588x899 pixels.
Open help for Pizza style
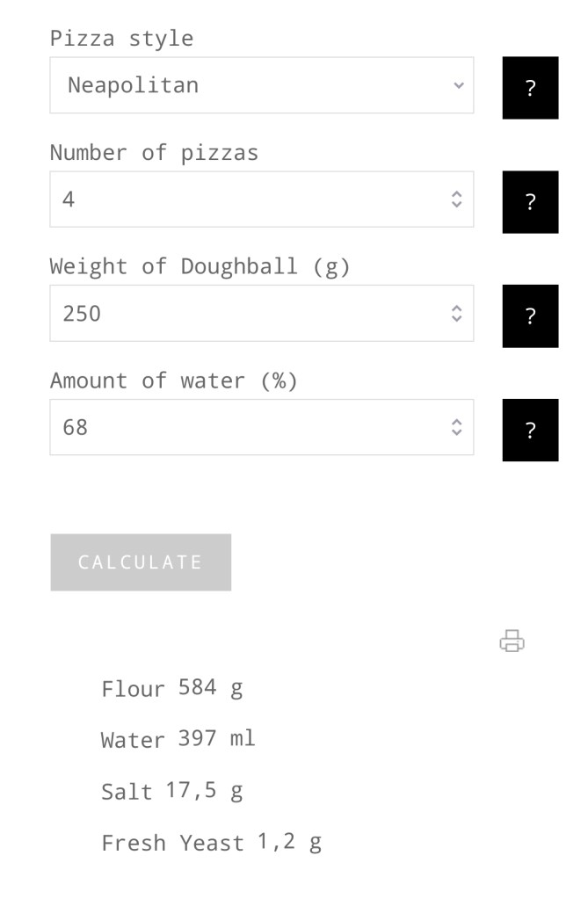530,88
